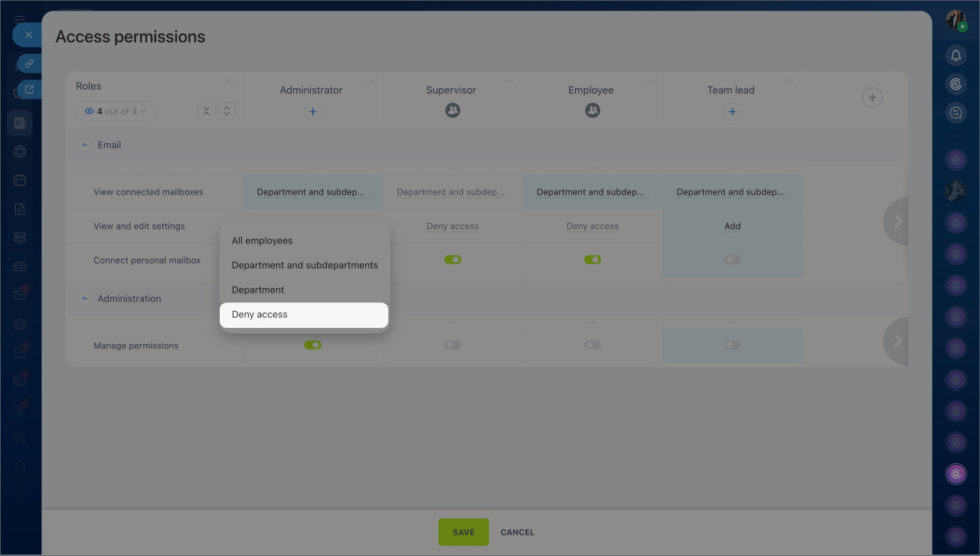Disable Connect personal mailbox for Supervisor

(x=452, y=260)
